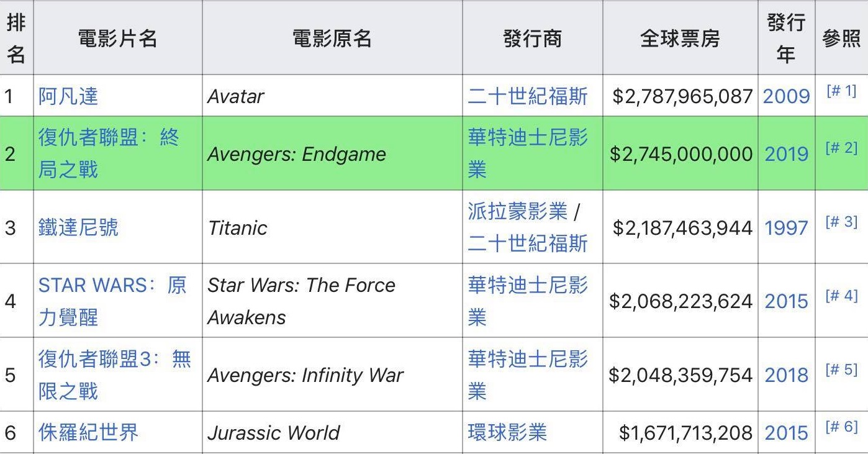Click the 全球票房 column header
The image size is (868, 454).
[680, 39]
